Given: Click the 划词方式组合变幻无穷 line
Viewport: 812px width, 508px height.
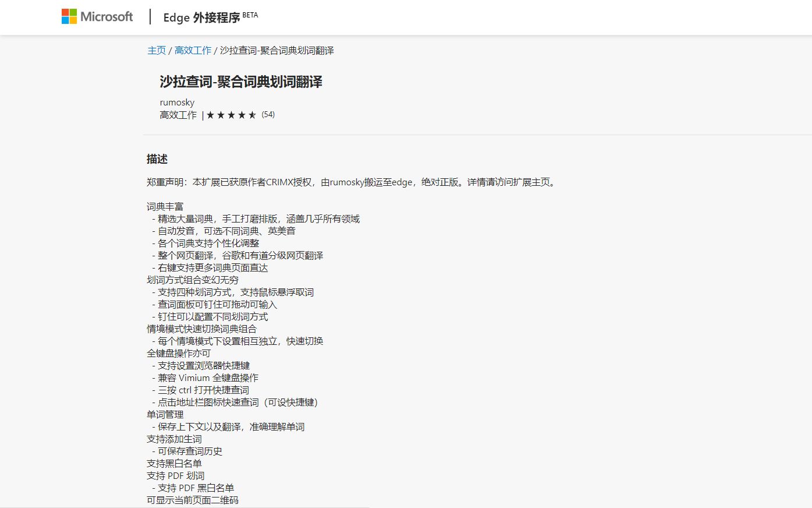Looking at the screenshot, I should point(193,280).
